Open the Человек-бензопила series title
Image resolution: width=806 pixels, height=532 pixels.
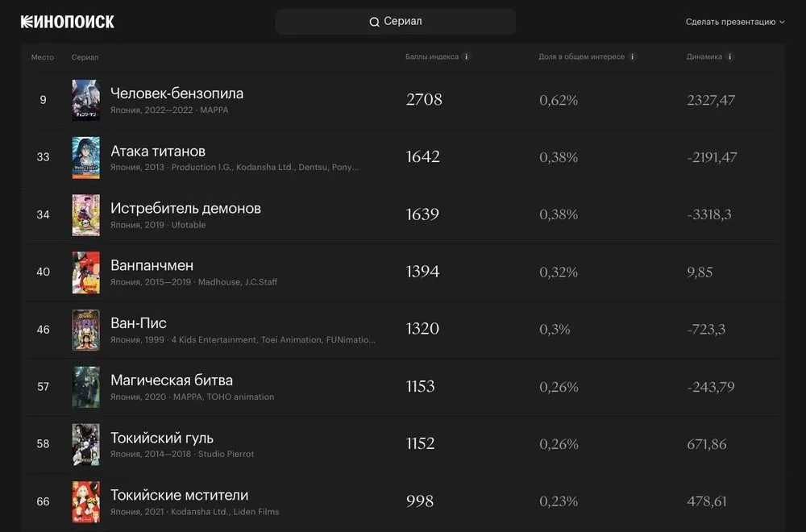click(x=177, y=94)
